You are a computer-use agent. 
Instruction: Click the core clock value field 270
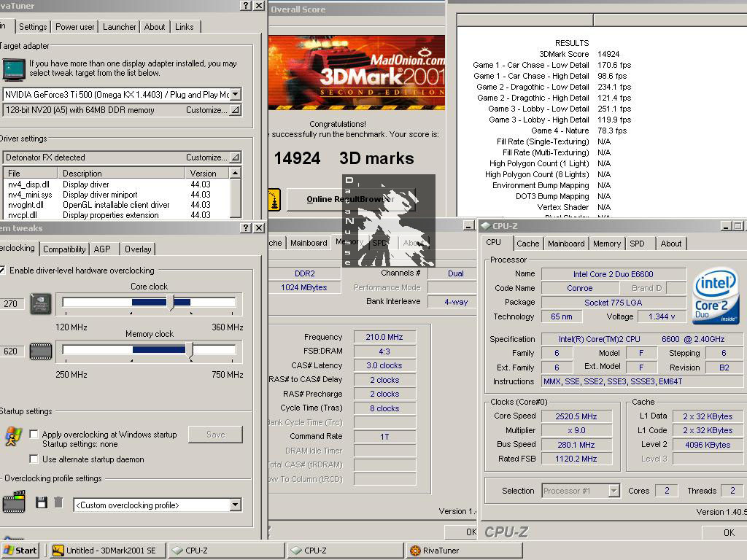pos(10,304)
